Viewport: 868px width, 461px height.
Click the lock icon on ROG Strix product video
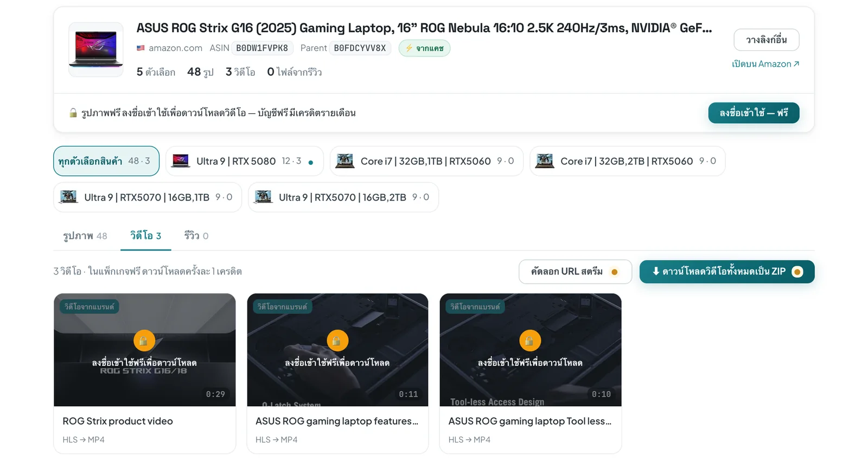pos(144,341)
